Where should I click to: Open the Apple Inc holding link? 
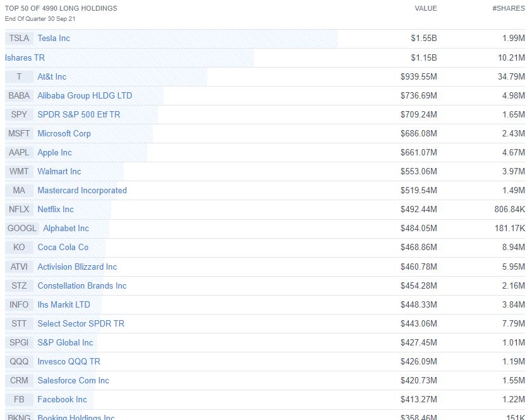coord(54,152)
